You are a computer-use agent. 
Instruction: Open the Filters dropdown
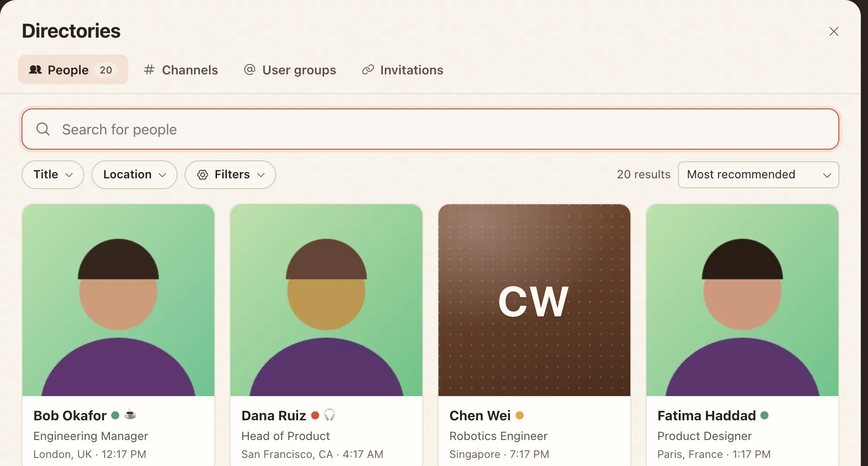pos(230,175)
